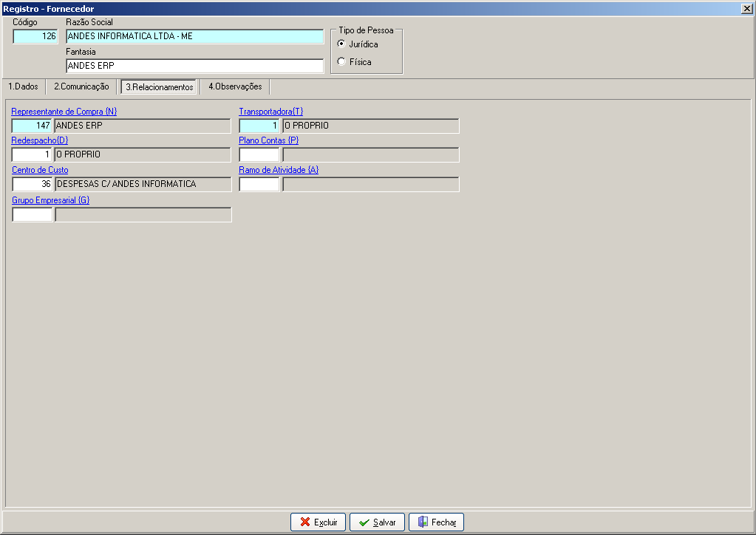Click the Ramo de Atividade {A} link
This screenshot has width=756, height=535.
click(x=279, y=170)
